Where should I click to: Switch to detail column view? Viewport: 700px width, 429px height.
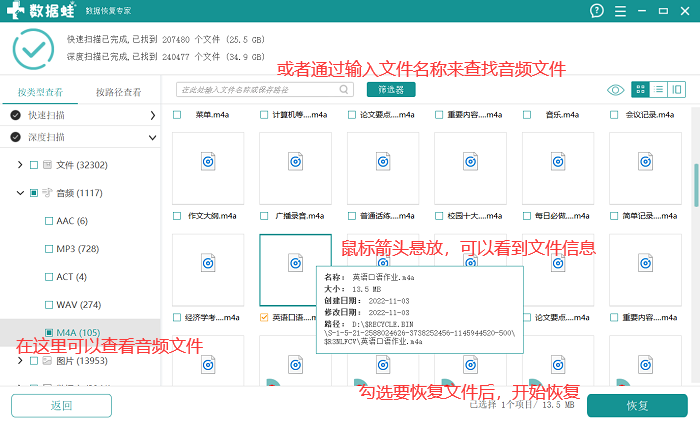point(677,90)
